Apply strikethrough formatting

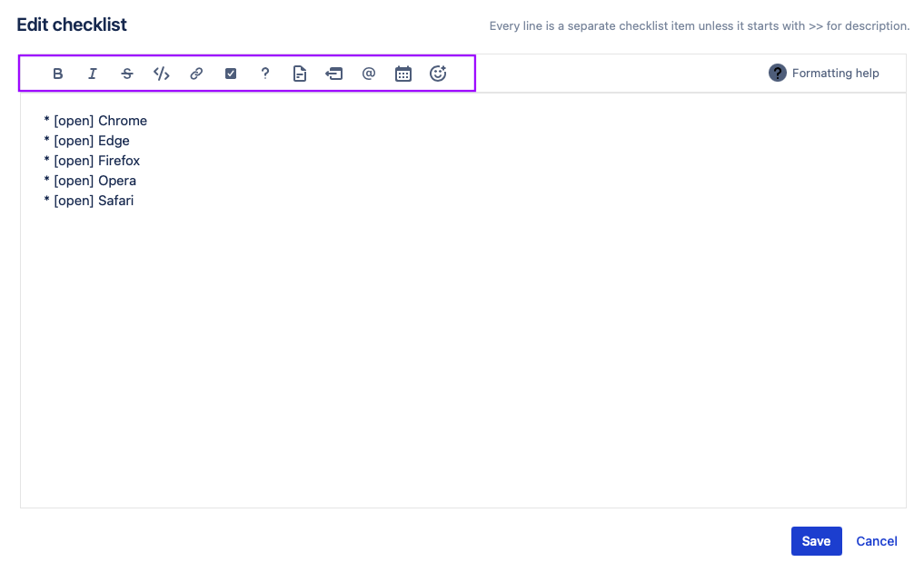coord(126,73)
